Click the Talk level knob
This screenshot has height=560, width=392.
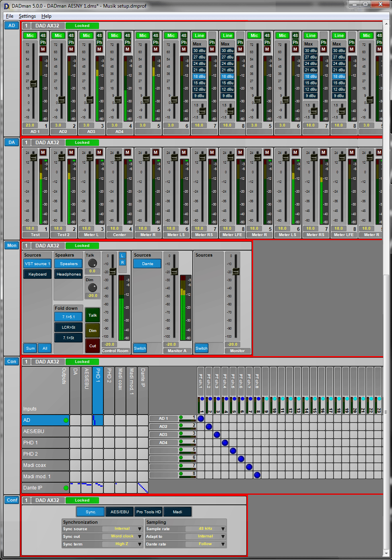93,263
